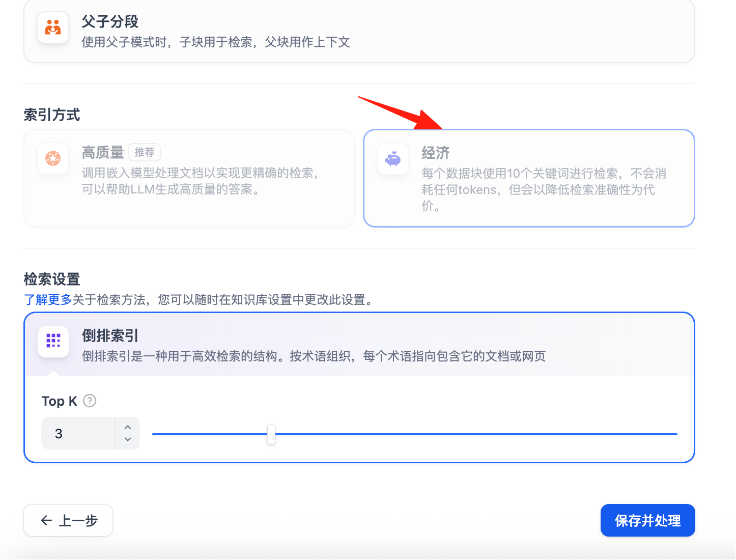The image size is (736, 560).
Task: Click the purple inverted index grid icon
Action: tap(53, 341)
